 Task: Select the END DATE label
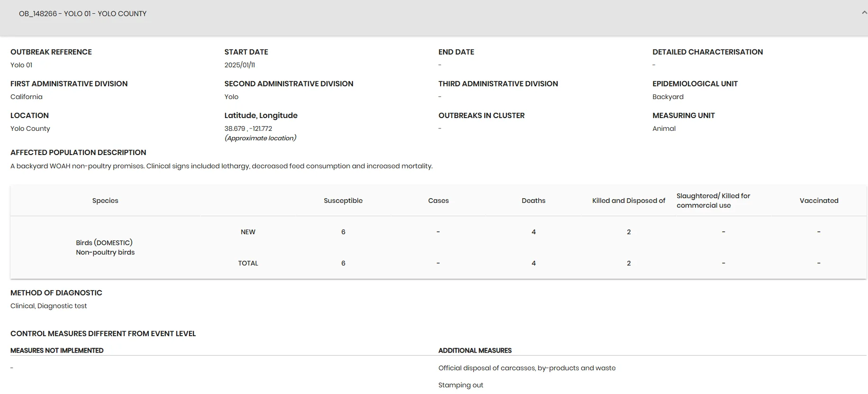coord(456,52)
